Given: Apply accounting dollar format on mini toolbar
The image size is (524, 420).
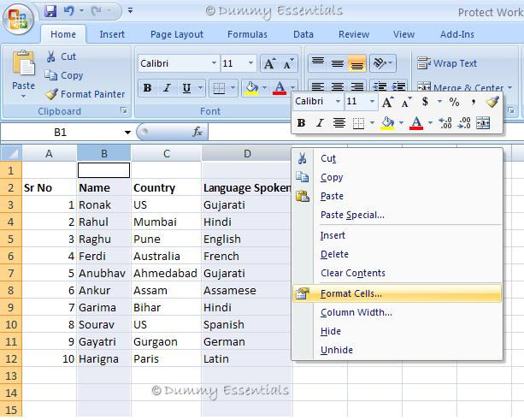Looking at the screenshot, I should (x=425, y=102).
